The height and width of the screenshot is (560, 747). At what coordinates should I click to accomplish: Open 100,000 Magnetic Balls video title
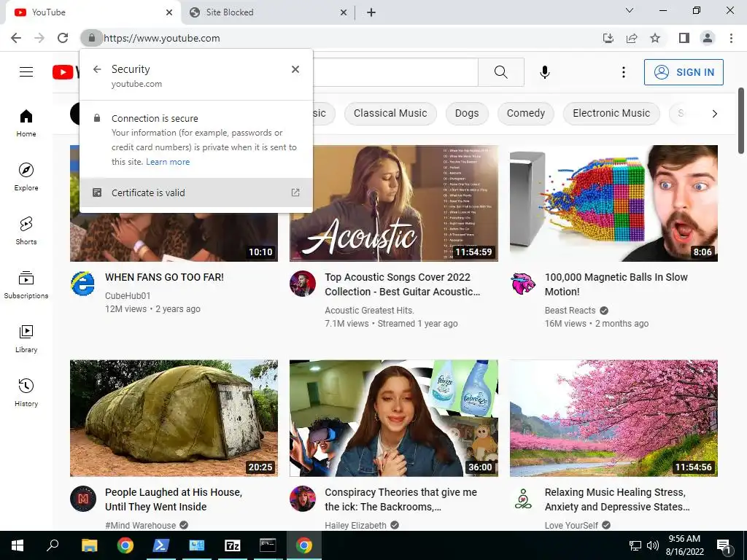[x=616, y=284]
